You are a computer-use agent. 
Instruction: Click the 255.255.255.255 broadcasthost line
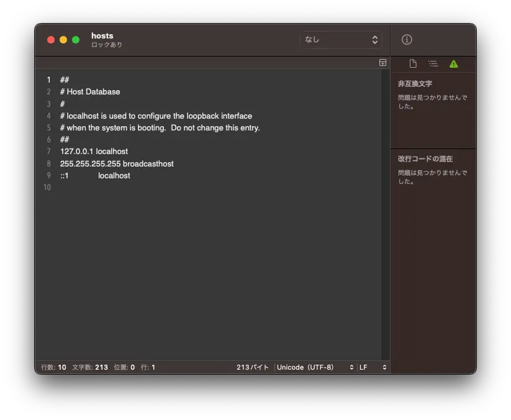point(117,164)
